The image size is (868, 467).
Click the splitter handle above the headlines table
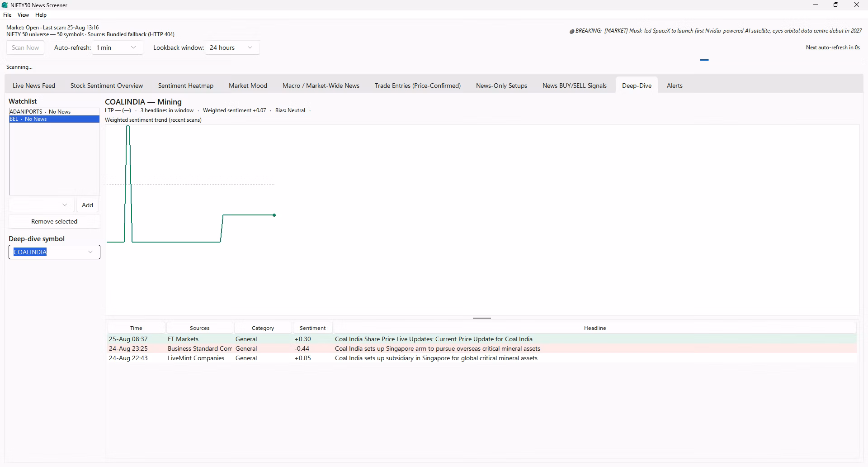click(x=482, y=318)
